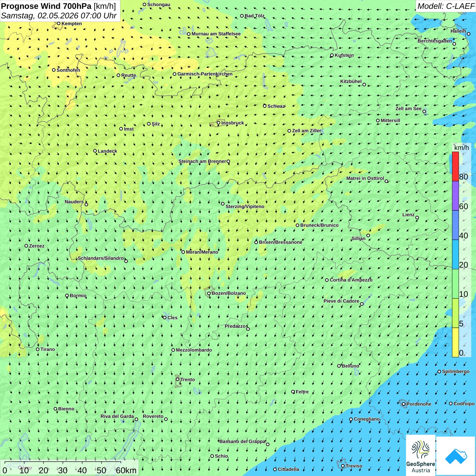Image resolution: width=476 pixels, height=476 pixels.
Task: Click the 'Mezzolombardo' label
Action: (x=194, y=350)
